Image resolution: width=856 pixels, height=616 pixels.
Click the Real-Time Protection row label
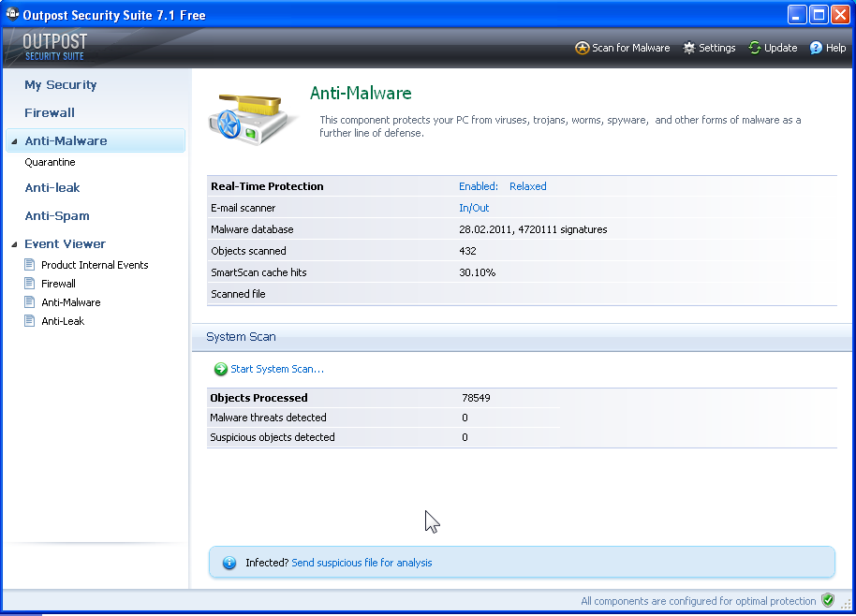267,186
